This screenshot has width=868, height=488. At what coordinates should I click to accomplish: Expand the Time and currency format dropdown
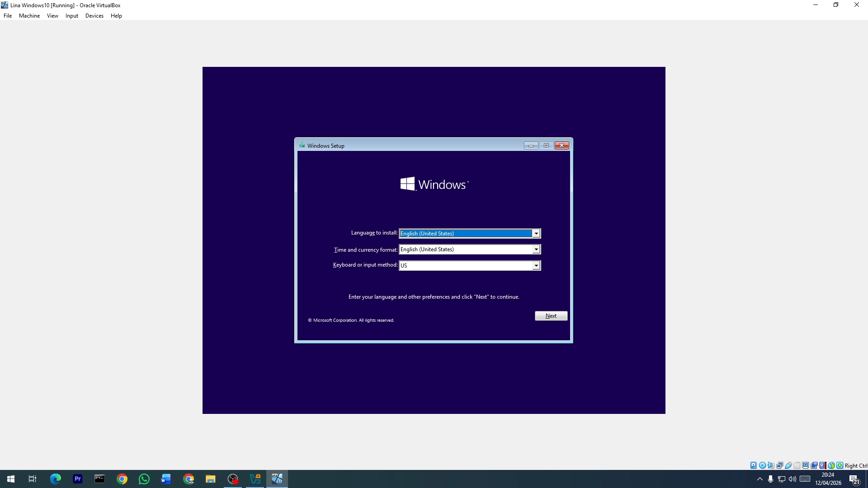coord(535,249)
